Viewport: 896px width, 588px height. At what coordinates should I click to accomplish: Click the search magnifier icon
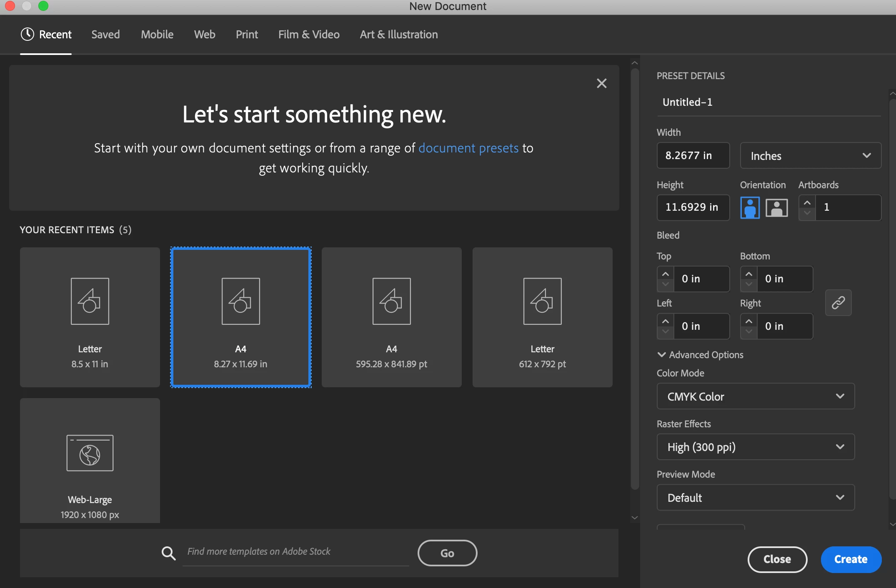click(x=168, y=553)
